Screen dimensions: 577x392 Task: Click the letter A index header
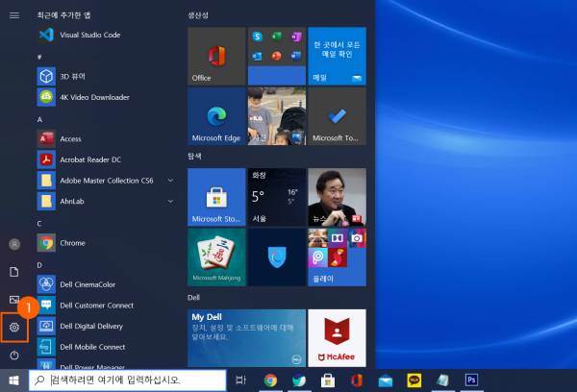coord(39,119)
